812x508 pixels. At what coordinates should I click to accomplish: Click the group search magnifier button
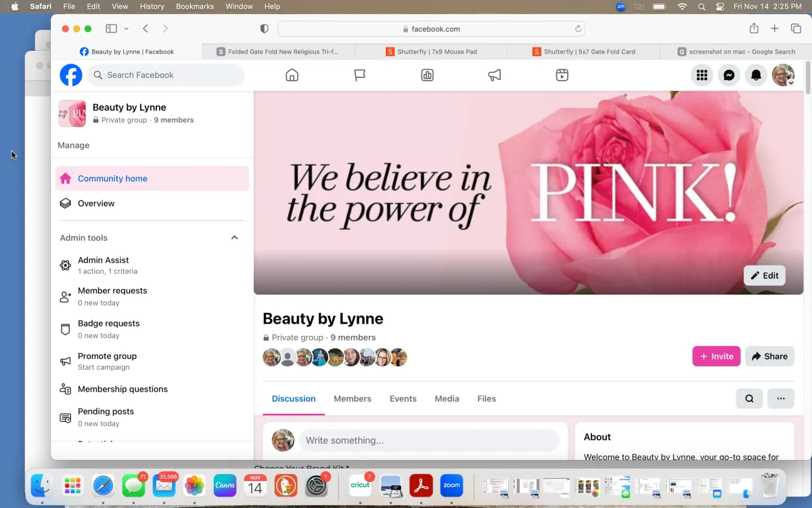[x=749, y=398]
